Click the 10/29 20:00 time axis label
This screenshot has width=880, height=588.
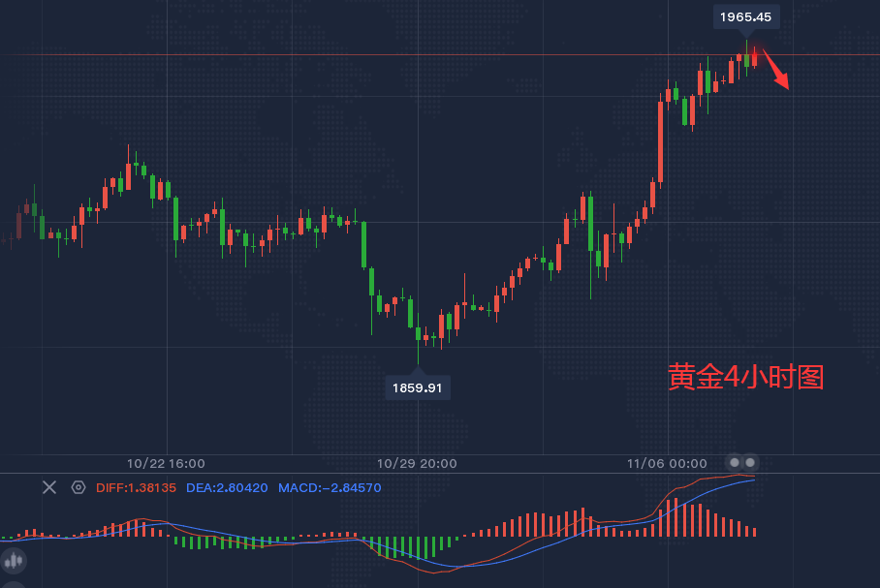(x=417, y=463)
